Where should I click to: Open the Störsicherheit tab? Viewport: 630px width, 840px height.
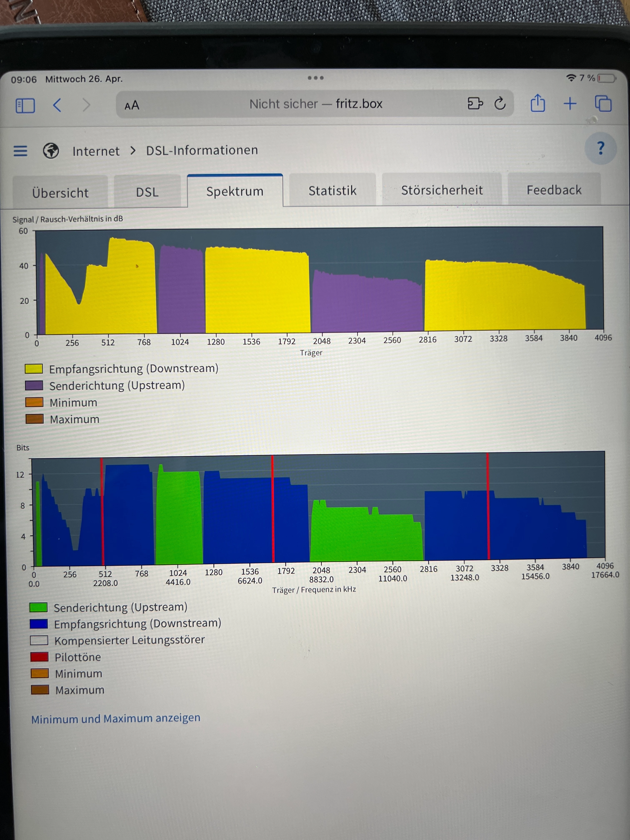pos(442,190)
